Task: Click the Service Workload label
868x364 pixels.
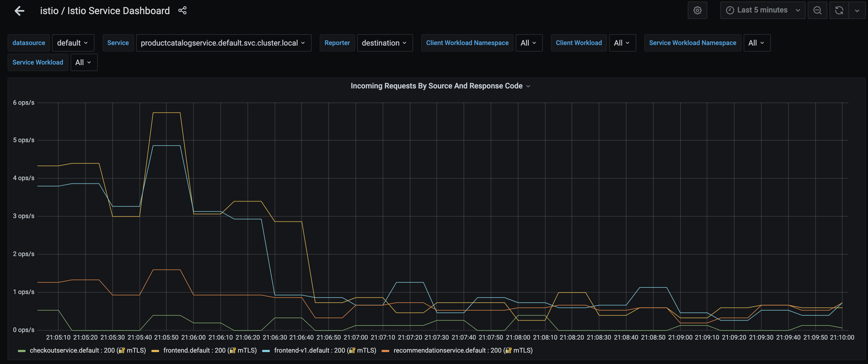Action: [x=38, y=62]
